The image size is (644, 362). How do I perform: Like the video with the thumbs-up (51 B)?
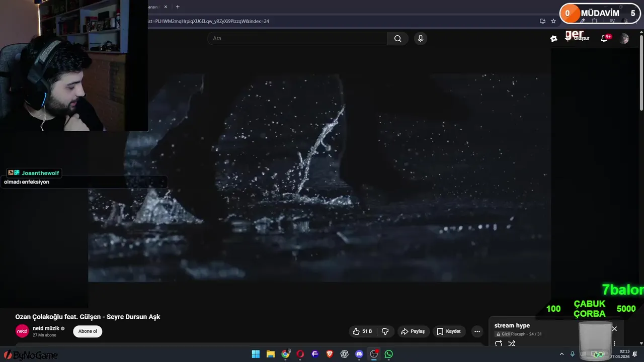pos(362,331)
